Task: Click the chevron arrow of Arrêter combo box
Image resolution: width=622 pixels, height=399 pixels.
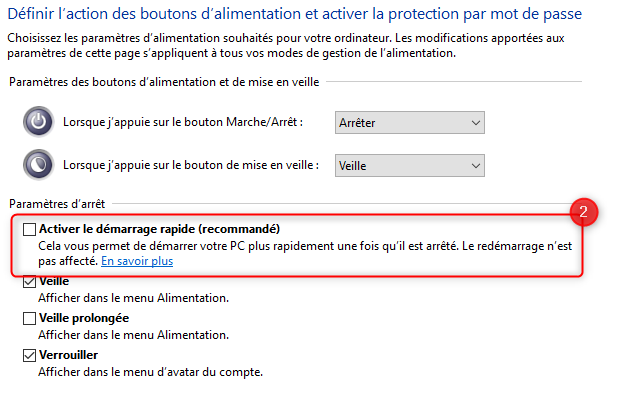Action: point(476,123)
